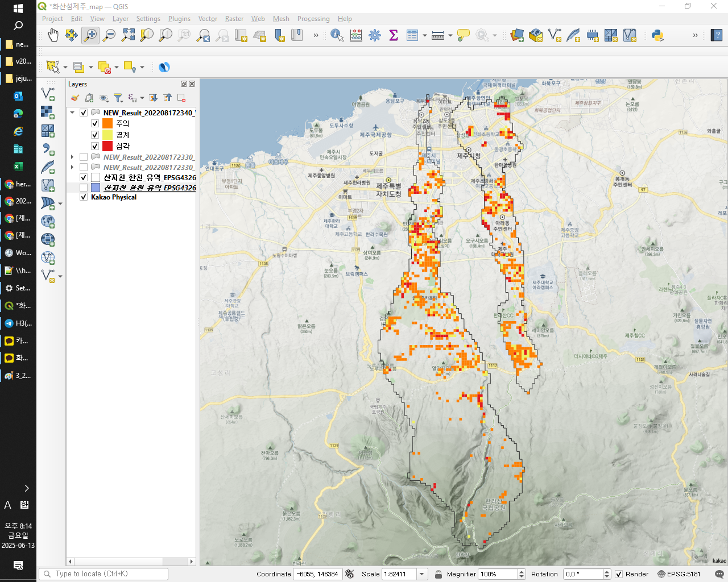Open the Python console
The width and height of the screenshot is (728, 582).
coord(657,36)
